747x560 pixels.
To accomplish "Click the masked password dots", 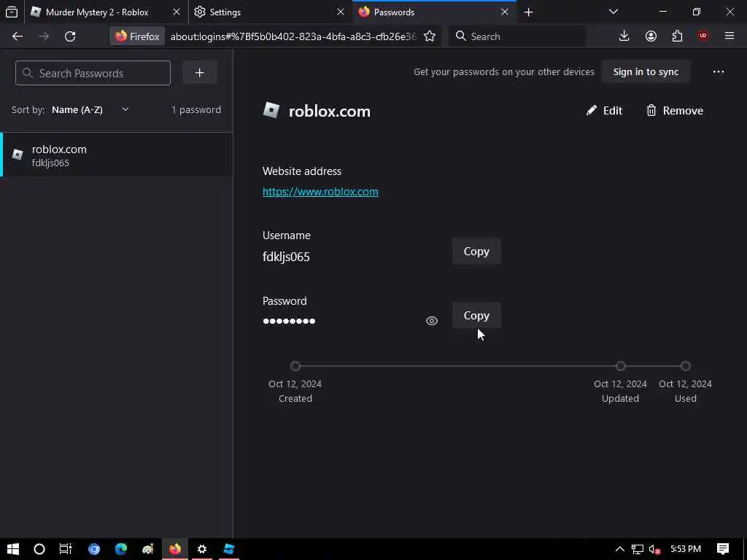I will pos(289,321).
